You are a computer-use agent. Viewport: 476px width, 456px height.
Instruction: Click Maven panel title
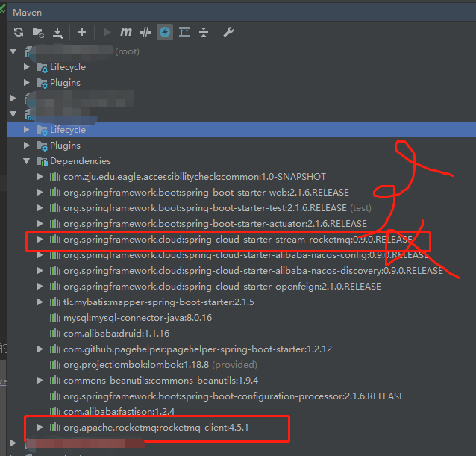coord(28,13)
